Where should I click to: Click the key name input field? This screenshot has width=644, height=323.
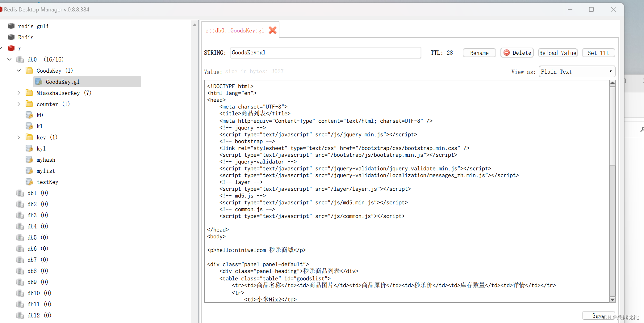[x=325, y=53]
